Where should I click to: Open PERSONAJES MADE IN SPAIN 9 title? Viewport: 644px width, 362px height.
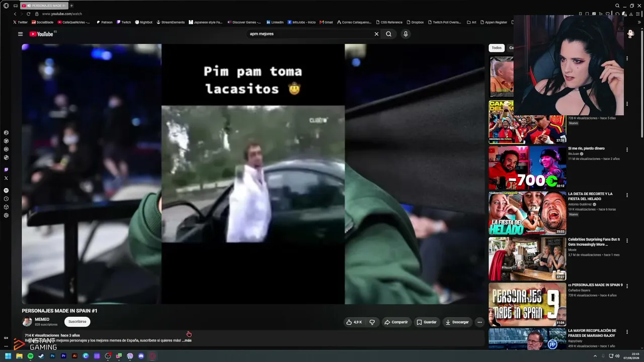[x=595, y=285]
